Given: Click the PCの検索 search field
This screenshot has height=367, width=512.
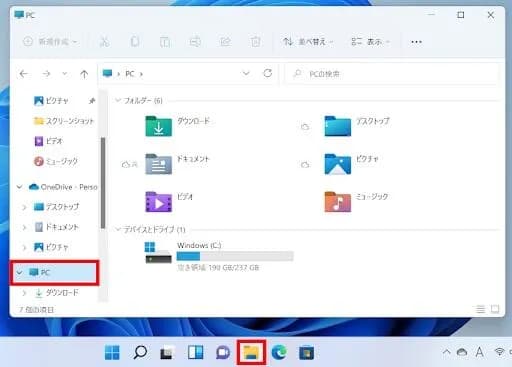Looking at the screenshot, I should click(x=392, y=74).
